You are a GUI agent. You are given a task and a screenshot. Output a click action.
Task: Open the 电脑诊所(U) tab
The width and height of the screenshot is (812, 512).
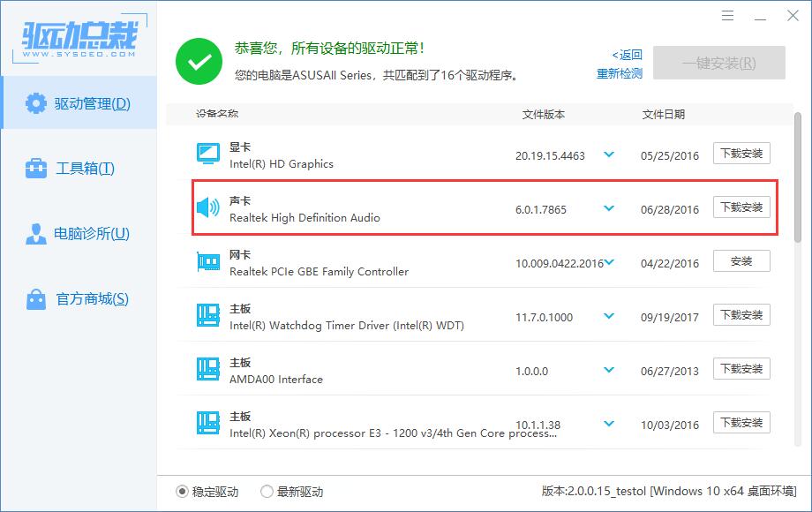click(79, 234)
